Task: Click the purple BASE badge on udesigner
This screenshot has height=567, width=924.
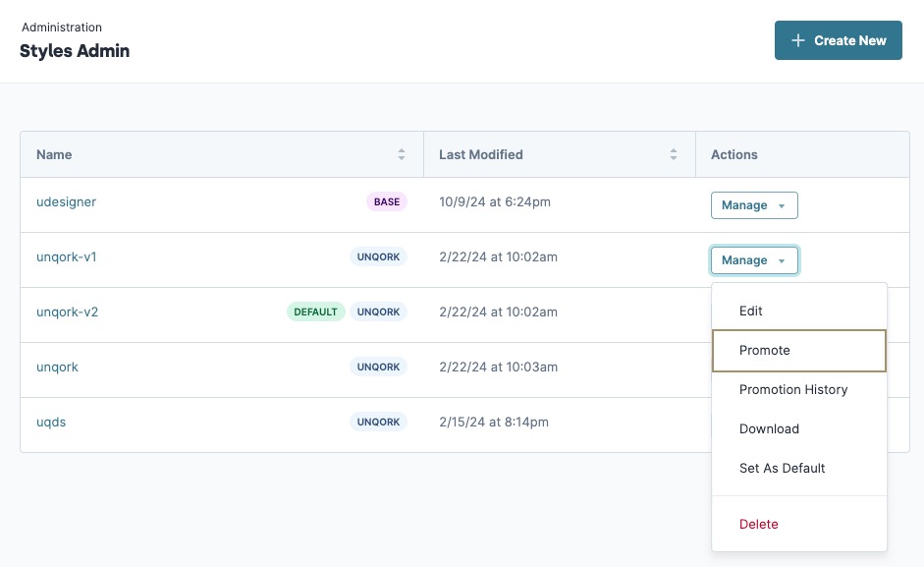Action: click(x=387, y=201)
